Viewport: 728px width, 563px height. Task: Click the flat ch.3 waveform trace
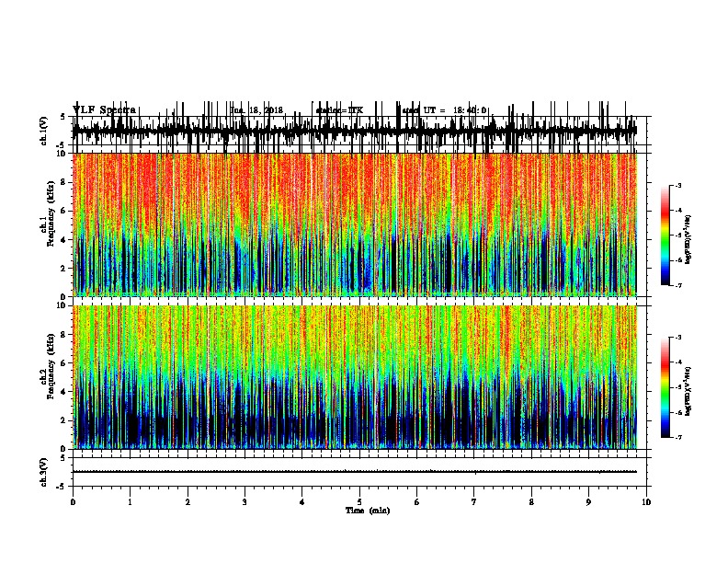(354, 472)
